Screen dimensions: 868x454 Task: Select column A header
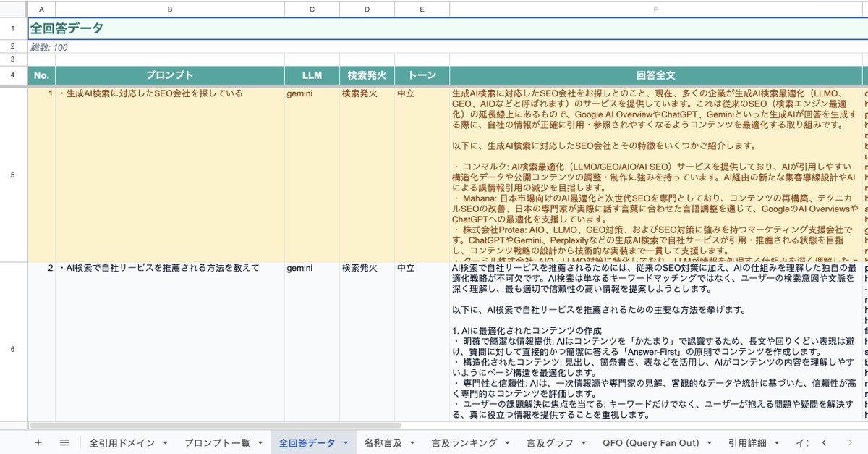pyautogui.click(x=41, y=9)
